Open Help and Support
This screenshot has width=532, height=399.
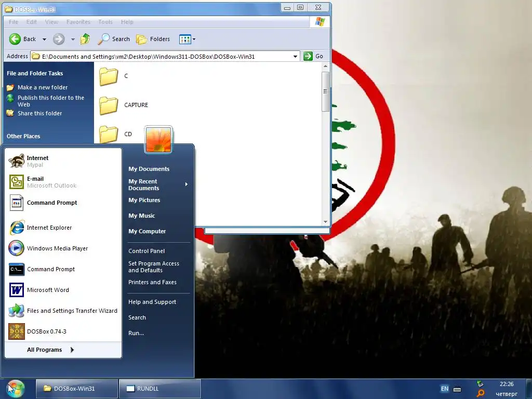pos(152,302)
